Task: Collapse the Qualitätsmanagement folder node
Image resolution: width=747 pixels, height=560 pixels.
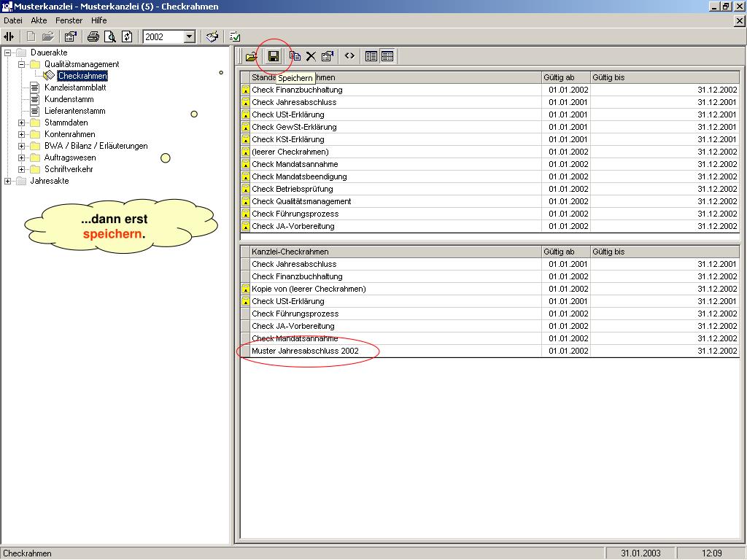Action: point(21,64)
